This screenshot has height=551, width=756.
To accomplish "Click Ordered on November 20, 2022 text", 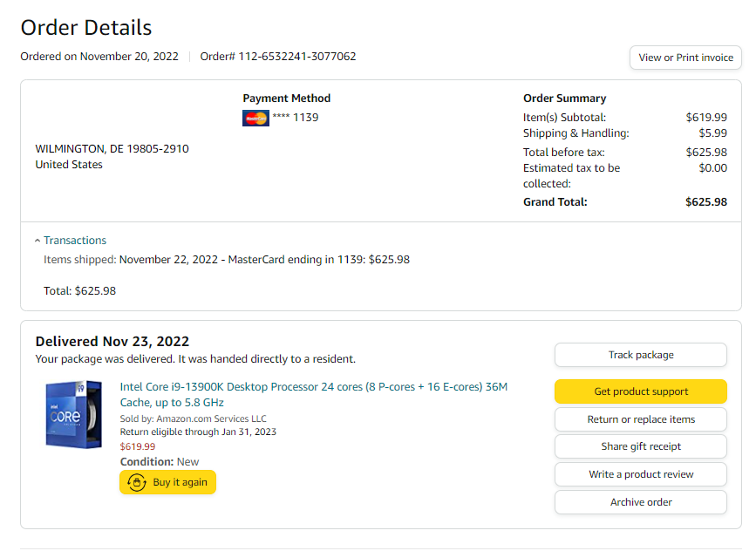I will coord(99,57).
